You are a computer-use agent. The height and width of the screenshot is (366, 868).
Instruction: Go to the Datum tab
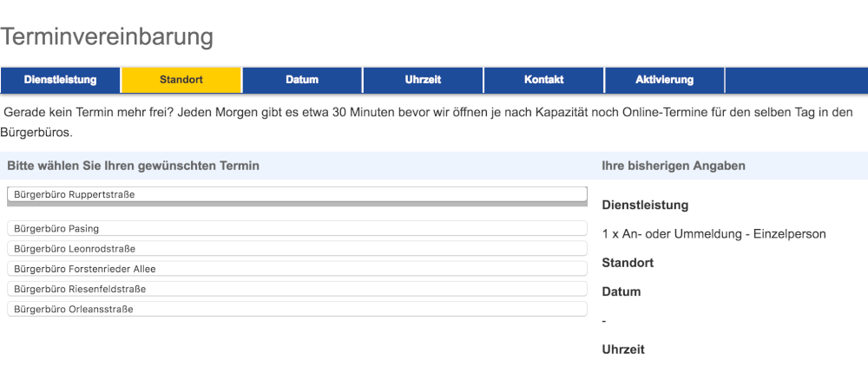(x=302, y=80)
